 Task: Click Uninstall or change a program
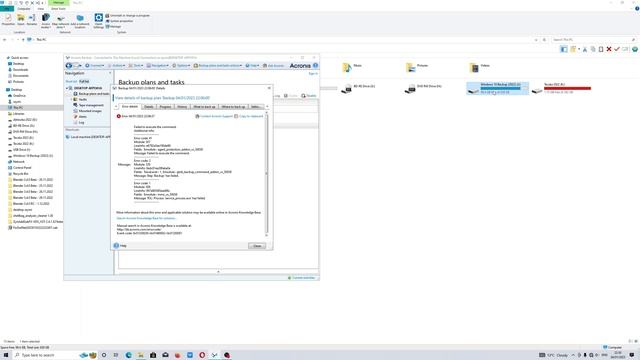(127, 16)
